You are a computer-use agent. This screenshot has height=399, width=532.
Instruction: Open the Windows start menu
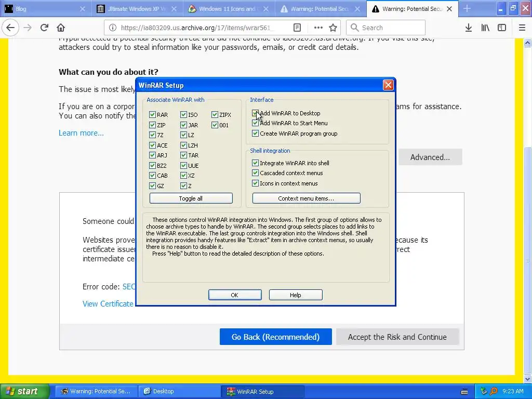click(25, 391)
